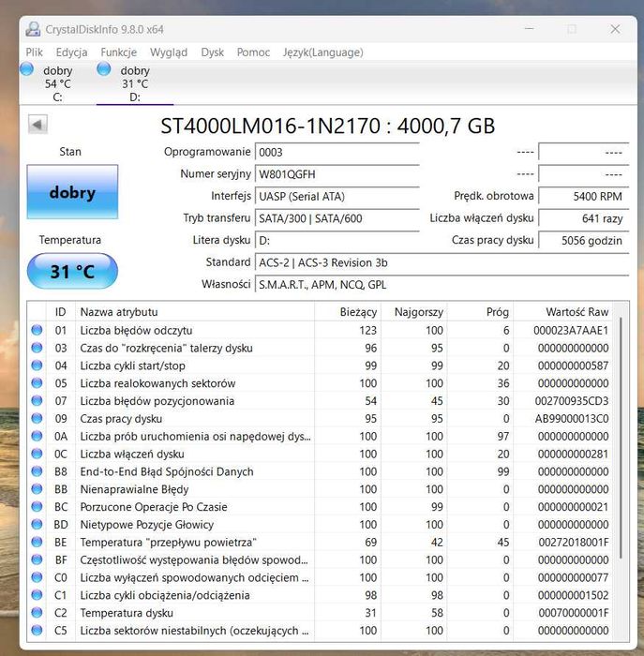Click the 'Próg' column header
This screenshot has height=656, width=644.
click(x=480, y=312)
